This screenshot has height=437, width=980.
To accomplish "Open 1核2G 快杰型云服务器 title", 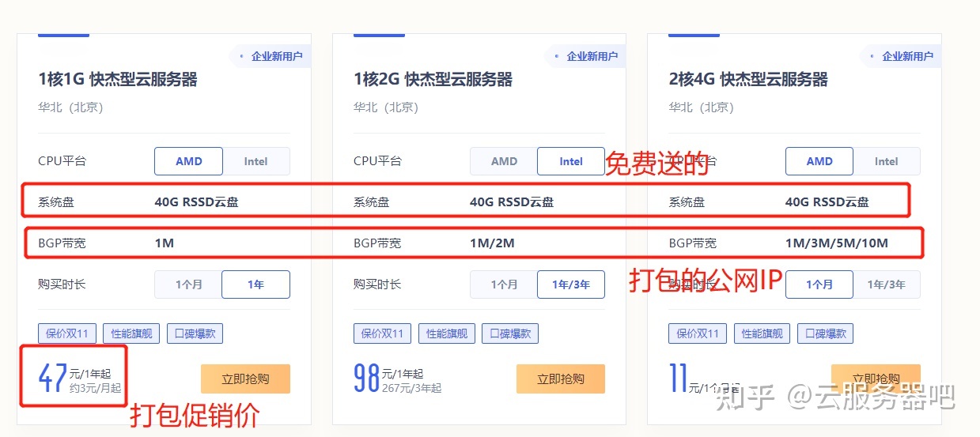I will (433, 79).
